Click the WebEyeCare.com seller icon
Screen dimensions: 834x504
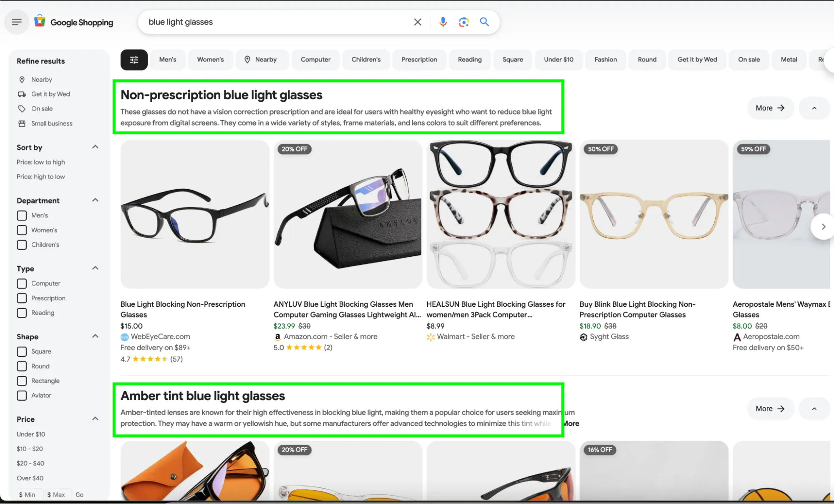click(125, 337)
